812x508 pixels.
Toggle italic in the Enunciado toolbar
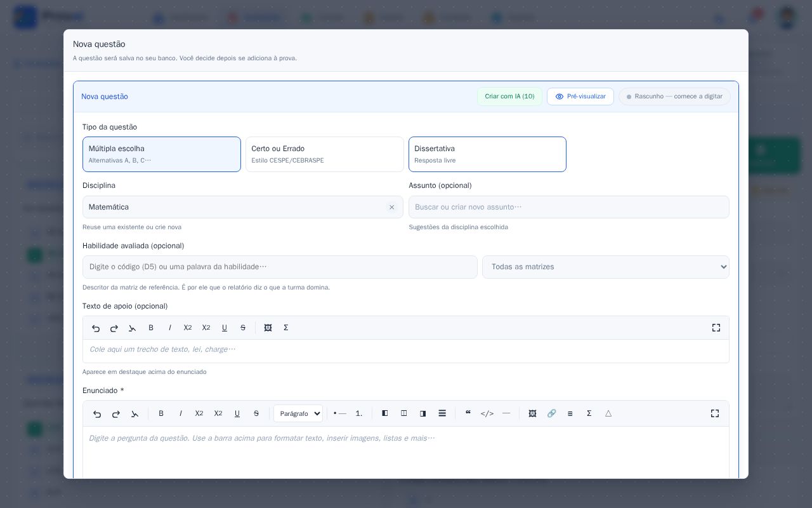(x=180, y=413)
